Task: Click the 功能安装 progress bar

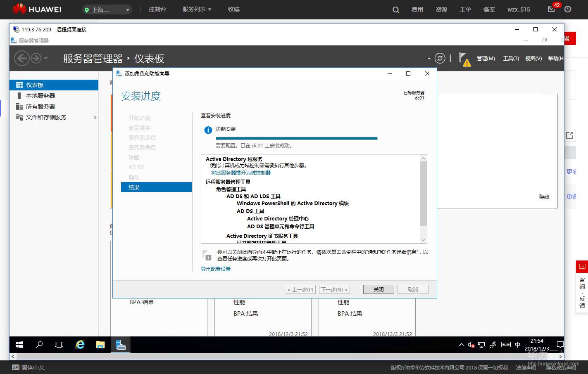Action: point(296,138)
